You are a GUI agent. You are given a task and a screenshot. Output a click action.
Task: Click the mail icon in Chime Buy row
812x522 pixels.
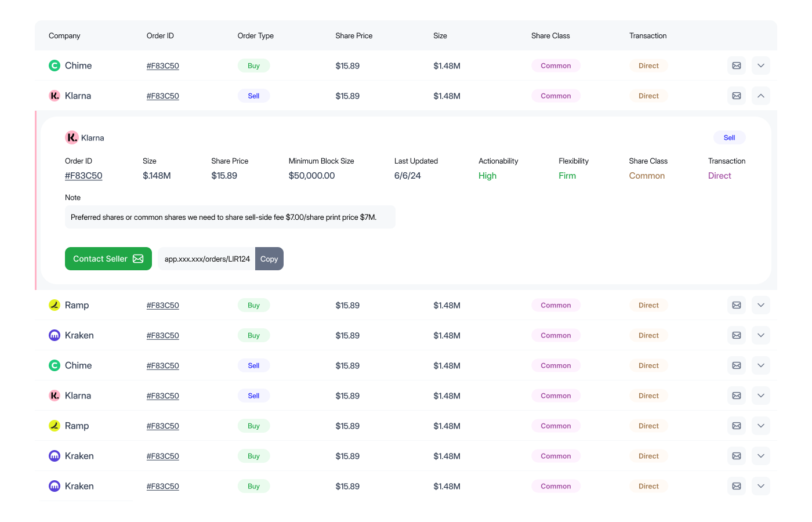[737, 66]
